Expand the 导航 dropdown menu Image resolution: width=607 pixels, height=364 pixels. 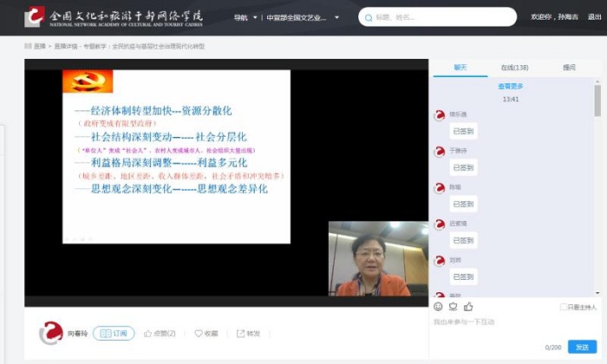(x=245, y=17)
